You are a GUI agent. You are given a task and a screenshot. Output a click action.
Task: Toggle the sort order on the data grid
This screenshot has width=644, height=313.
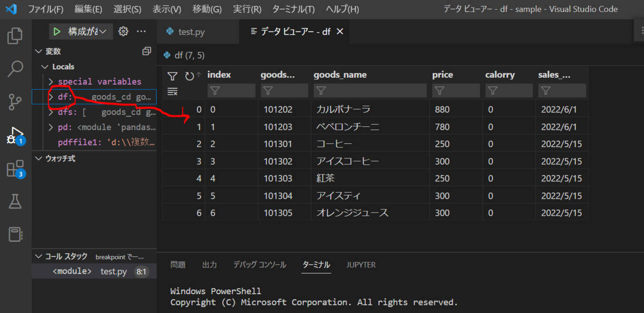pos(199,75)
